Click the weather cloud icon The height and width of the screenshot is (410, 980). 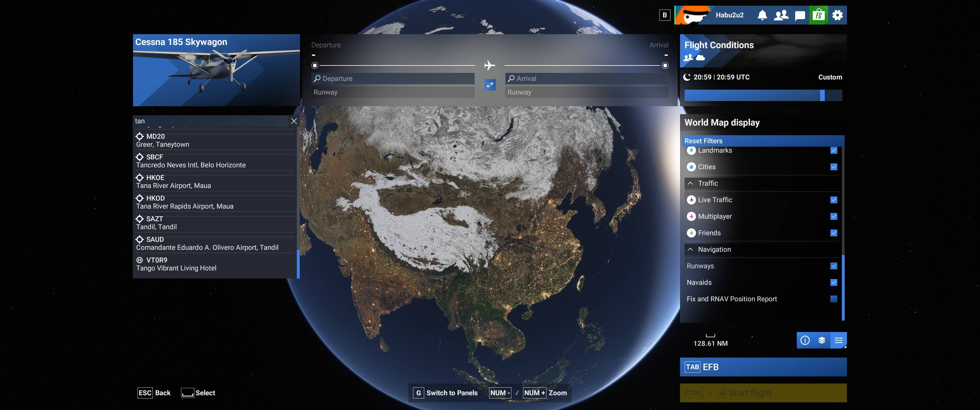coord(700,58)
